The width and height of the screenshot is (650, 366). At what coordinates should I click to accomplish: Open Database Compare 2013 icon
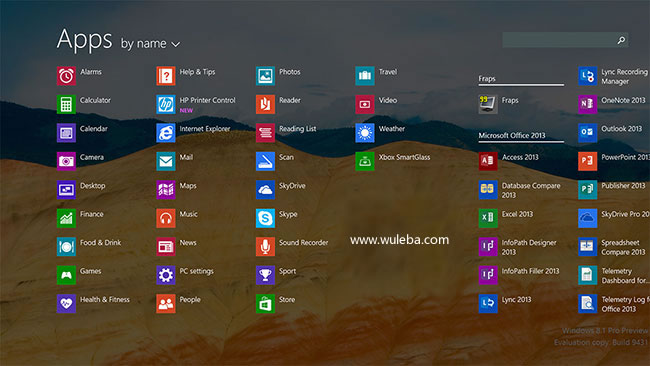coord(488,189)
